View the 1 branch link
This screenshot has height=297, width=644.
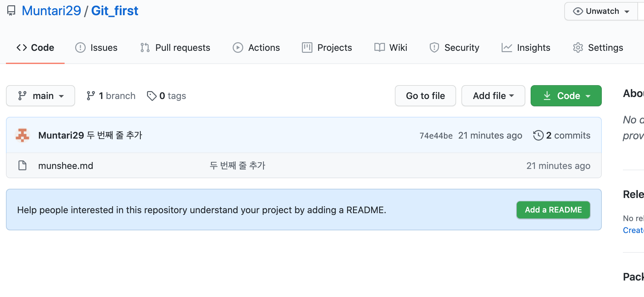pos(111,96)
